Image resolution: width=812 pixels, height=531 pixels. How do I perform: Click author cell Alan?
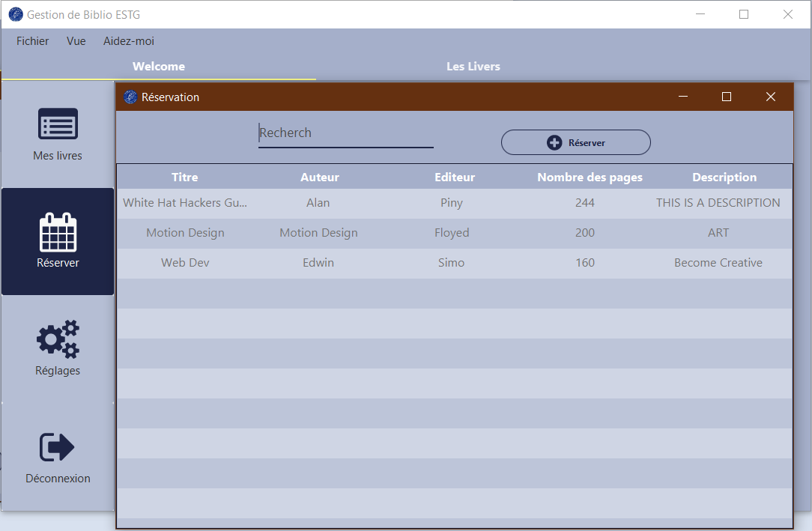click(x=318, y=203)
